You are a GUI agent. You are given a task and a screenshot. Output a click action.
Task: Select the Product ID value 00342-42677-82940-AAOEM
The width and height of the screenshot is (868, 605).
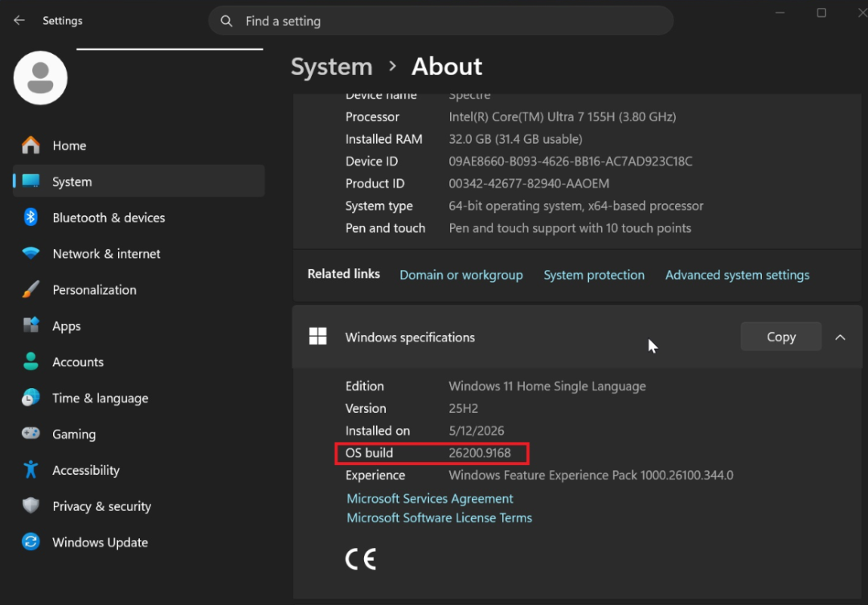(529, 183)
